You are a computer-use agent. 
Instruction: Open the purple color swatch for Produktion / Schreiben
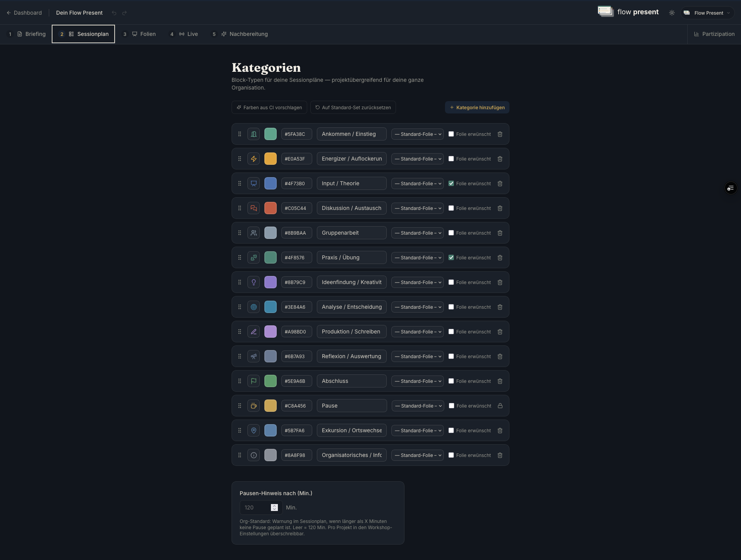click(x=271, y=332)
